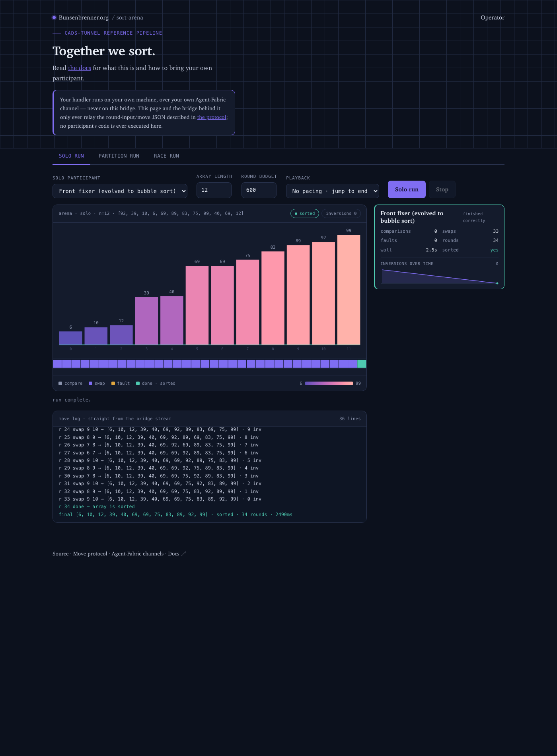The height and width of the screenshot is (756, 557).
Task: Select the shortest bar labeled 6
Action: [71, 338]
